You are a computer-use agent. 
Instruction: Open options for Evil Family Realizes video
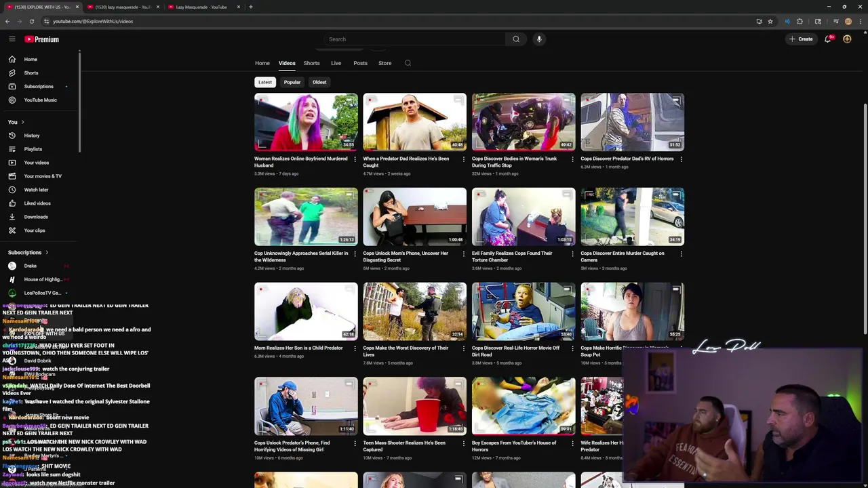(x=572, y=254)
